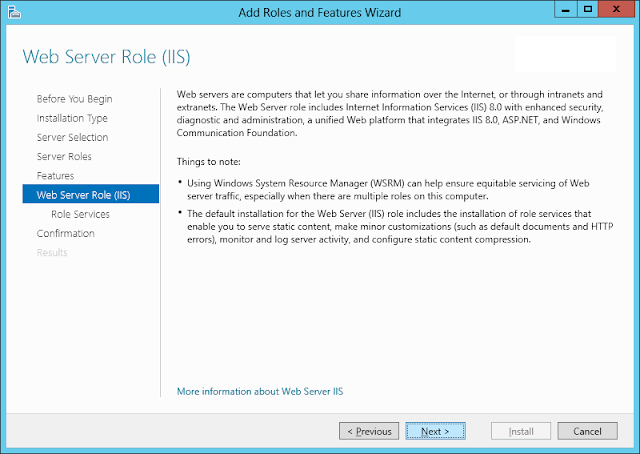
Task: Click the default installation bullet paragraph
Action: [x=400, y=227]
